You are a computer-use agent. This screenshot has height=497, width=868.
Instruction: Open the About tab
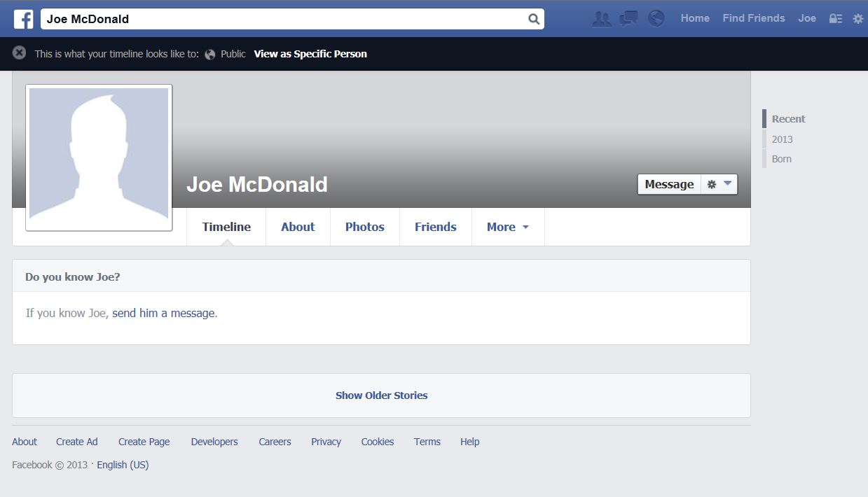[x=298, y=227]
